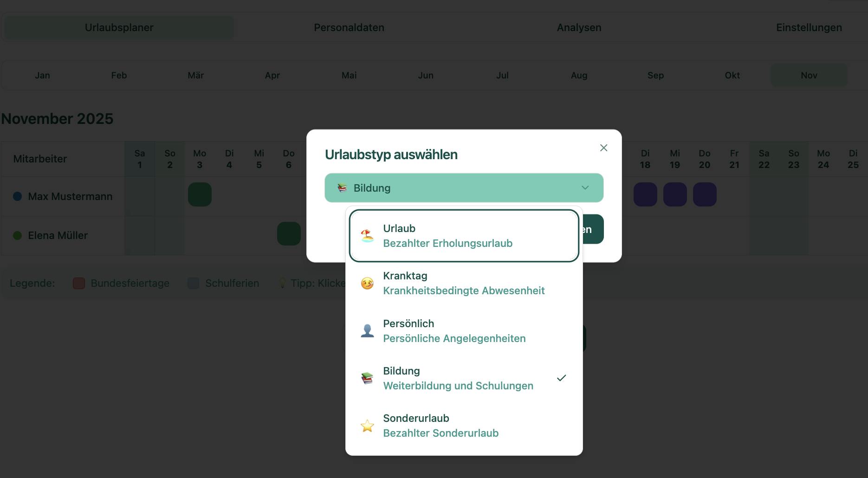
Task: Choose Urlaub from the open dropdown list
Action: click(x=464, y=235)
